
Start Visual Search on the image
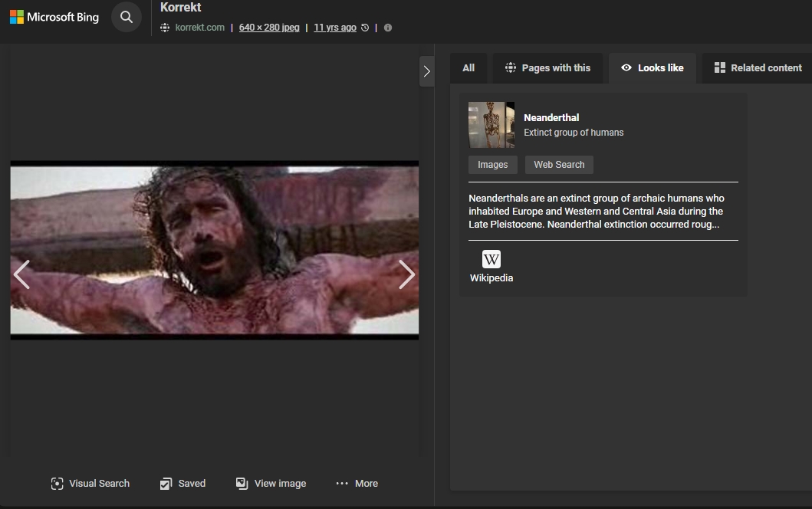point(90,484)
